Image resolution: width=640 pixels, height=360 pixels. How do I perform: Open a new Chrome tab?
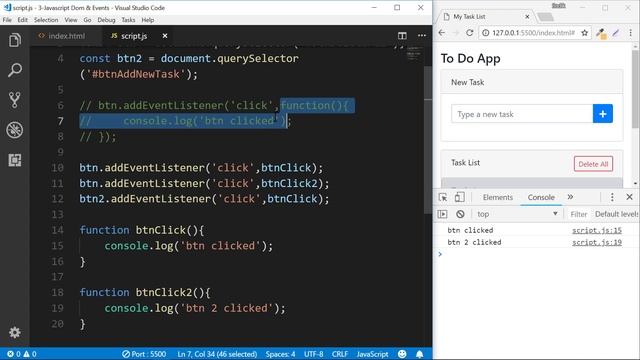click(x=545, y=17)
